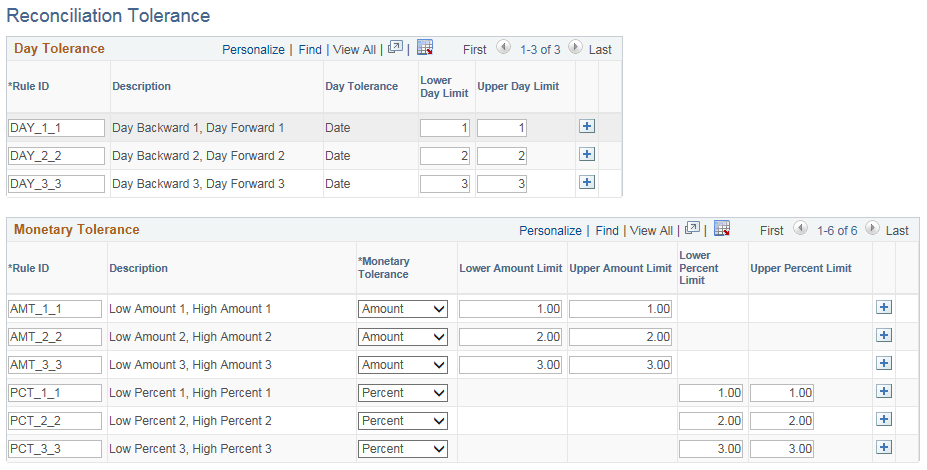Viewport: 927px width, 470px height.
Task: Add a new row below PCT_3_3
Action: (884, 448)
